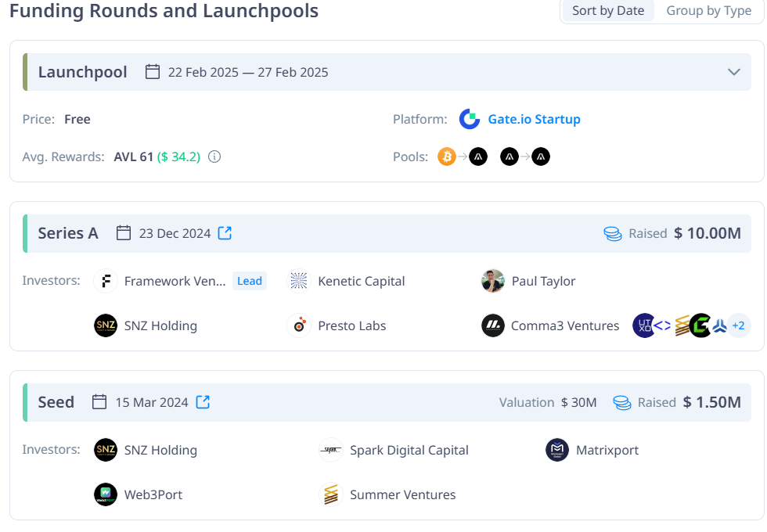
Task: Select the Sort by Date tab
Action: pos(608,11)
